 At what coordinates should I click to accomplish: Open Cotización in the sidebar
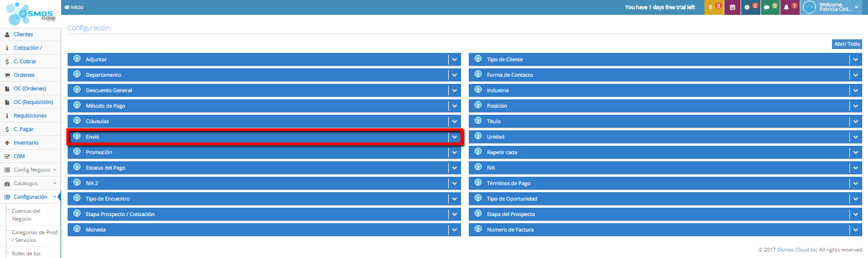click(30, 48)
